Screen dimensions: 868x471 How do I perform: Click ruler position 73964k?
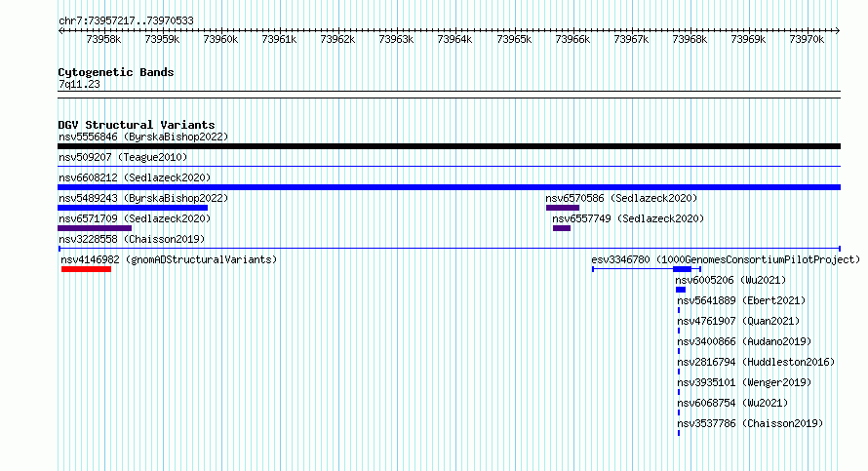pos(454,39)
